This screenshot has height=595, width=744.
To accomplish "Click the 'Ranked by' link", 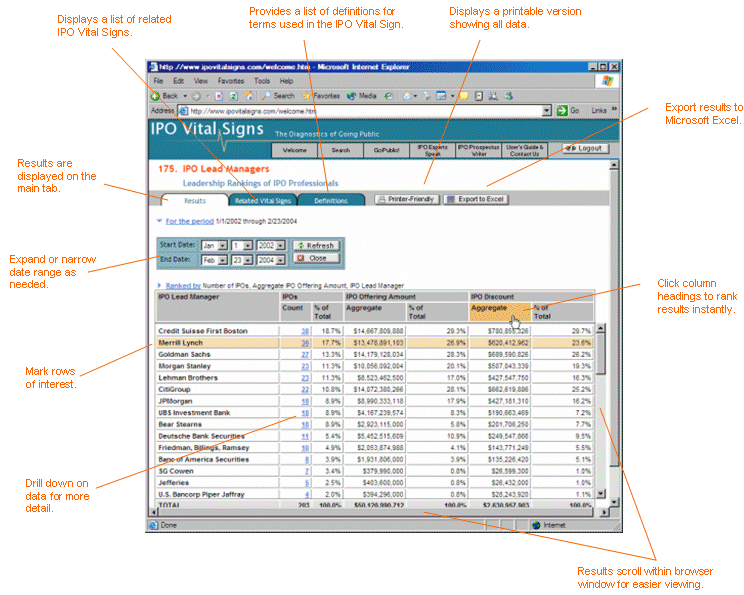I will pyautogui.click(x=183, y=286).
